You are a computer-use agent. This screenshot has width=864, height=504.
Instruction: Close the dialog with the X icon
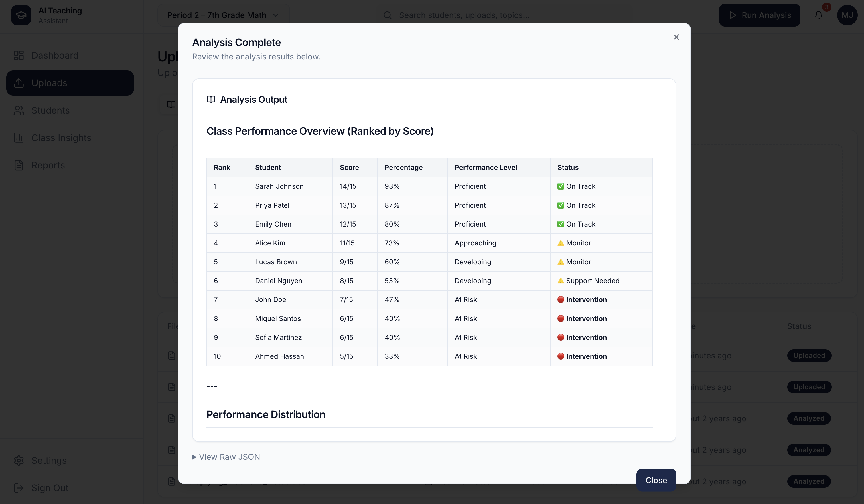(x=676, y=37)
